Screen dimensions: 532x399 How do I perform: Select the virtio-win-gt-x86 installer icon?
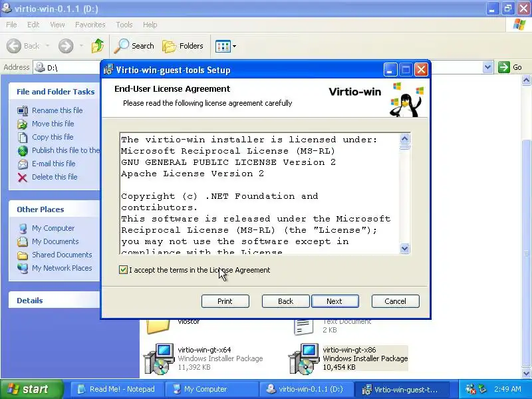click(303, 358)
